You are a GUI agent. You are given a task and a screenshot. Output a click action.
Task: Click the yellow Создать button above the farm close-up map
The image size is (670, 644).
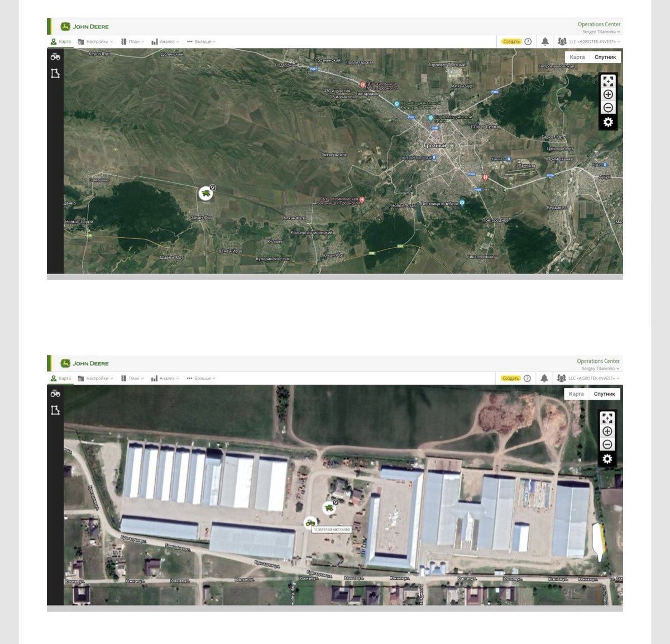pyautogui.click(x=510, y=378)
